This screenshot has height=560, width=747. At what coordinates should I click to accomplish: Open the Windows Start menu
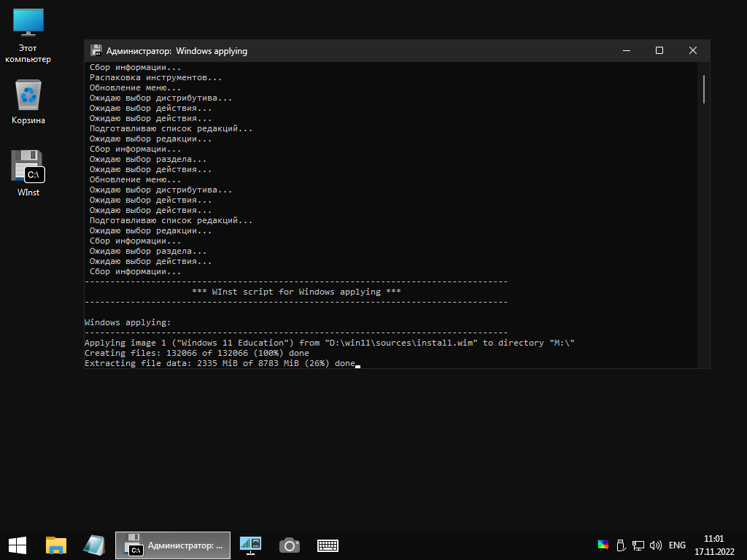click(18, 545)
